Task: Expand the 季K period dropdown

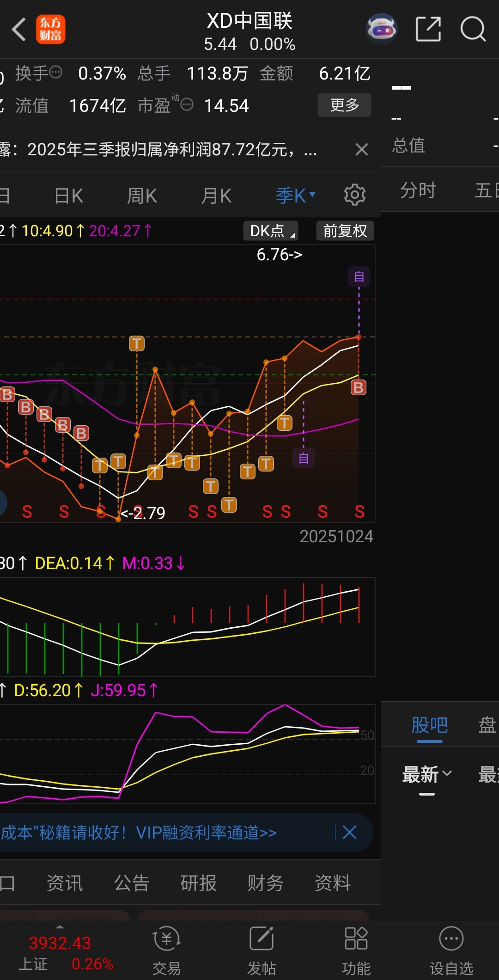Action: point(296,196)
